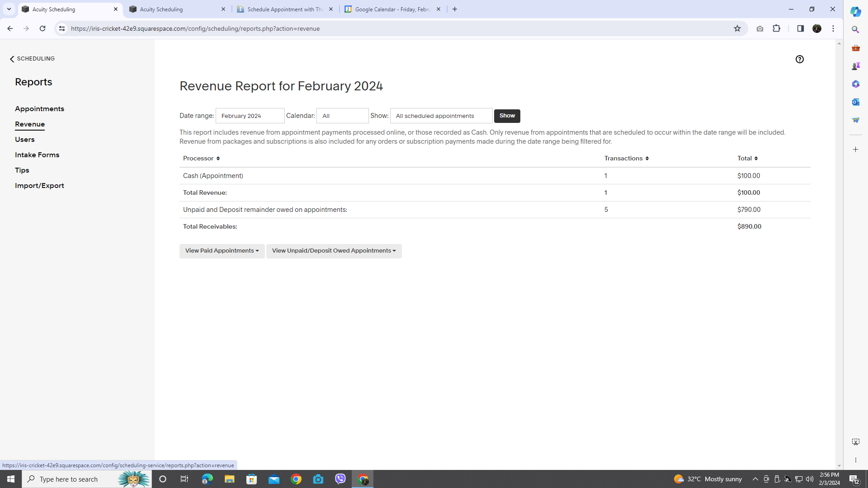Open Show All scheduled appointments dropdown
Viewport: 868px width, 488px height.
pos(441,116)
